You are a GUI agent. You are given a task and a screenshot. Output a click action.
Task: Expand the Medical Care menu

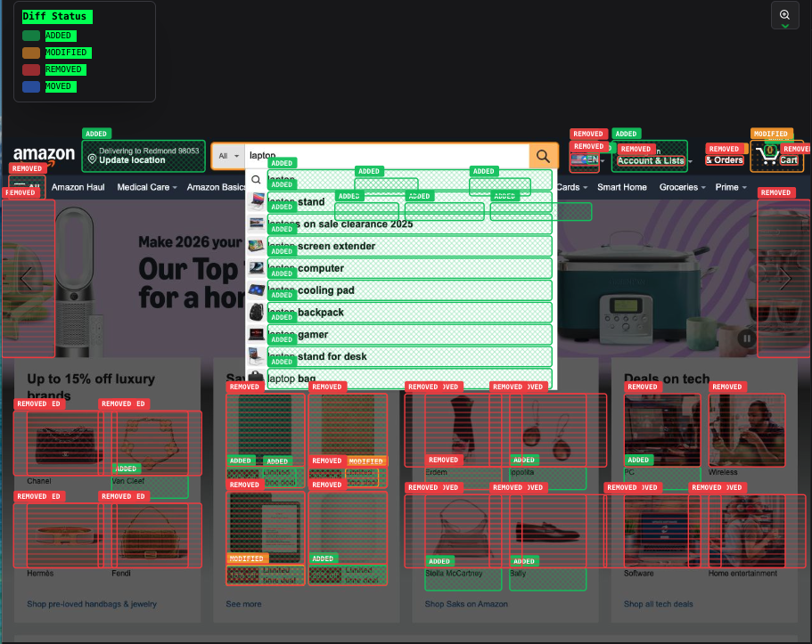coord(146,188)
